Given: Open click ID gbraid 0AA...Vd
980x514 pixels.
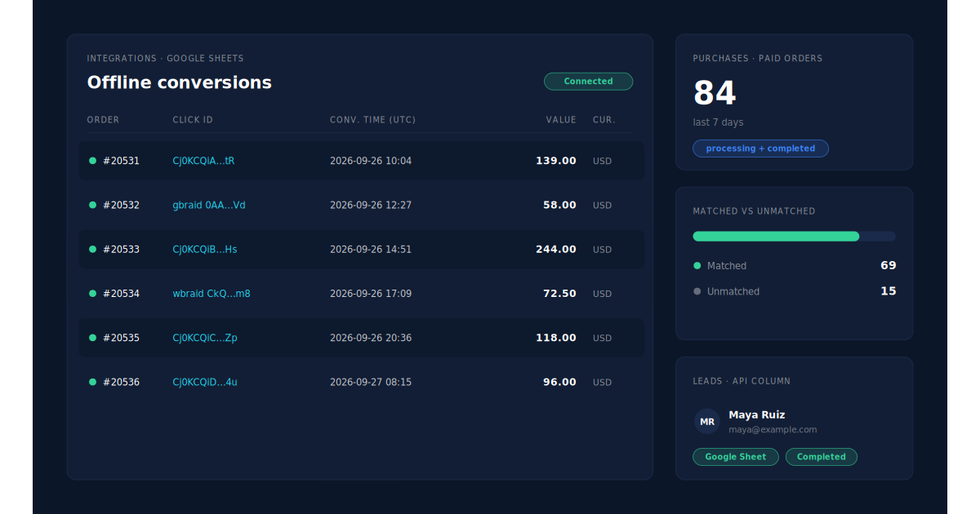Looking at the screenshot, I should (209, 205).
